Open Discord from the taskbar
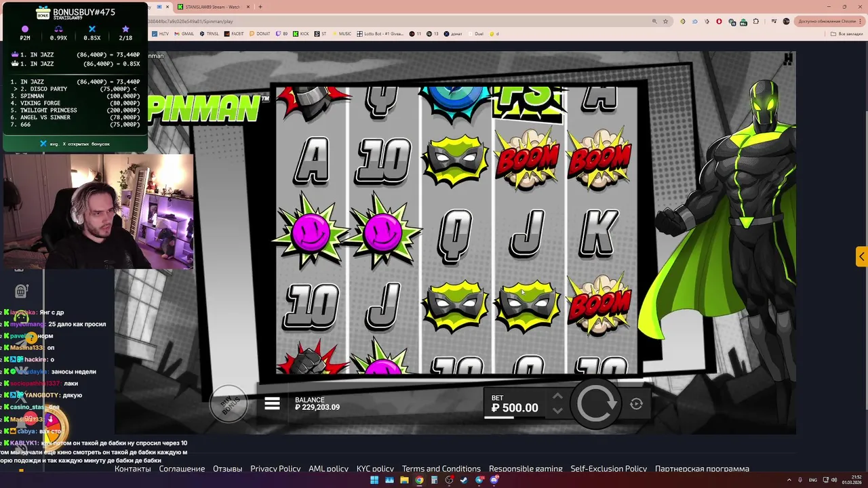 point(494,480)
